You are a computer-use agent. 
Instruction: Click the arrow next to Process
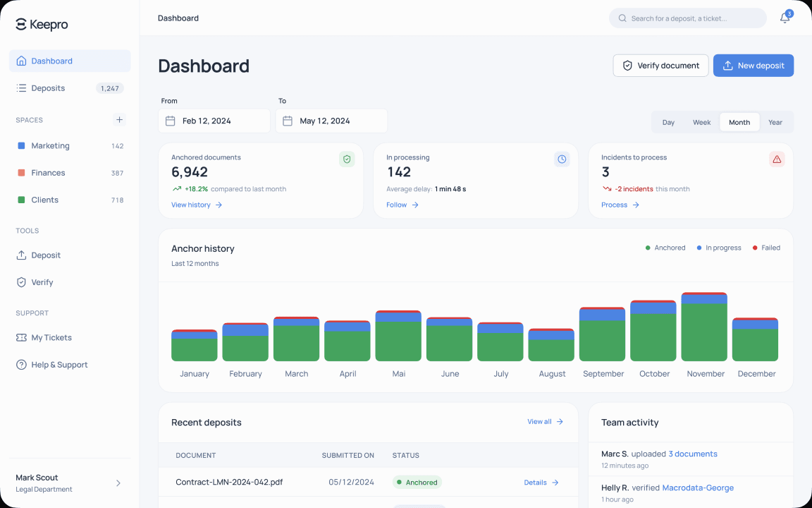[x=635, y=205]
